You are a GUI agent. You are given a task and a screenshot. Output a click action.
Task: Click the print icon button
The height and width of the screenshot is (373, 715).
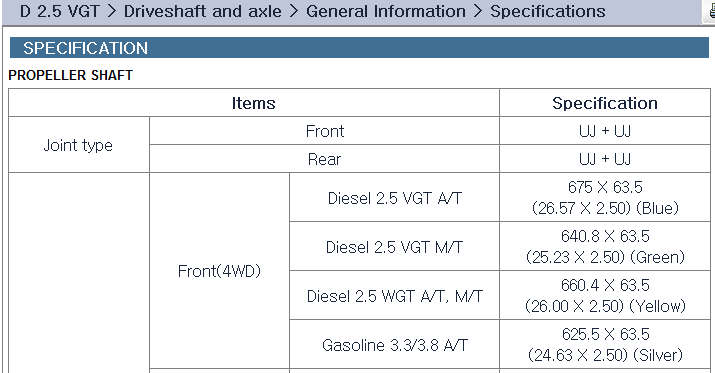click(x=710, y=11)
